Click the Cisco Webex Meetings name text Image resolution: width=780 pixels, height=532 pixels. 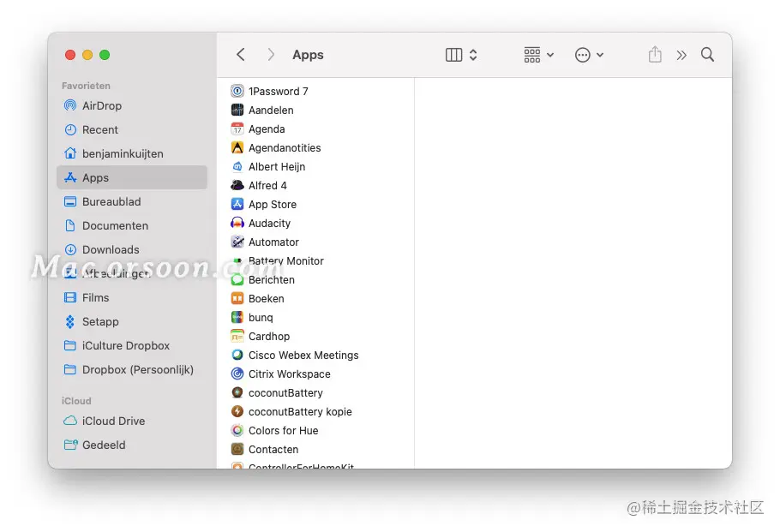[x=303, y=355]
